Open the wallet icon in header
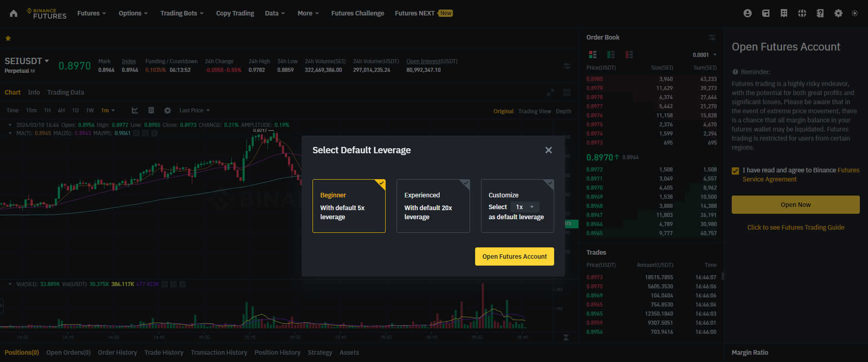Viewport: 868px width, 362px height. [766, 13]
